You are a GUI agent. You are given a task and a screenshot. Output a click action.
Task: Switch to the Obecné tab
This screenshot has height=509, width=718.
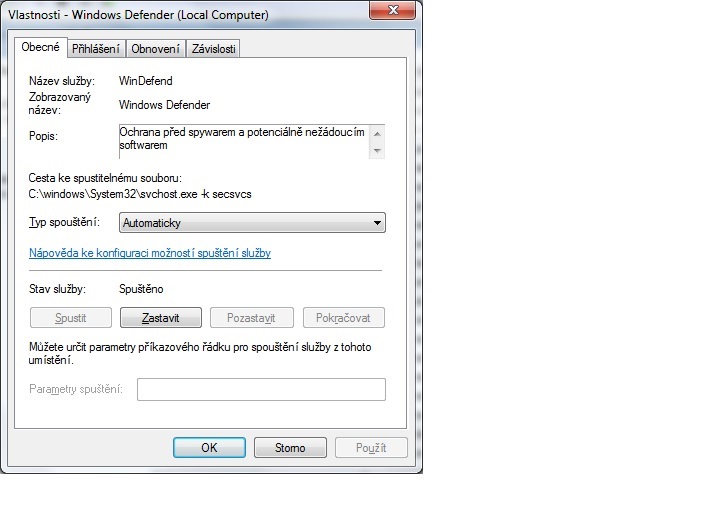coord(41,47)
